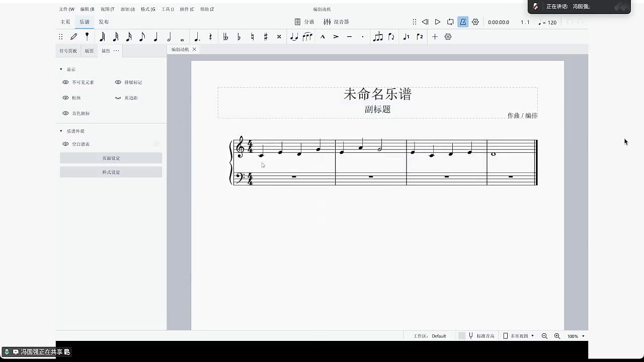Apply the double sharp accidental
The height and width of the screenshot is (362, 644).
(x=279, y=37)
